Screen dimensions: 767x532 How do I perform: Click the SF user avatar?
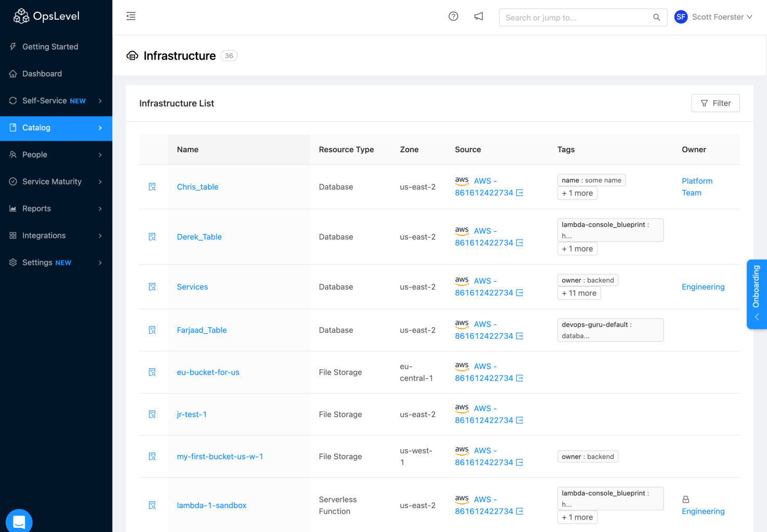coord(681,17)
